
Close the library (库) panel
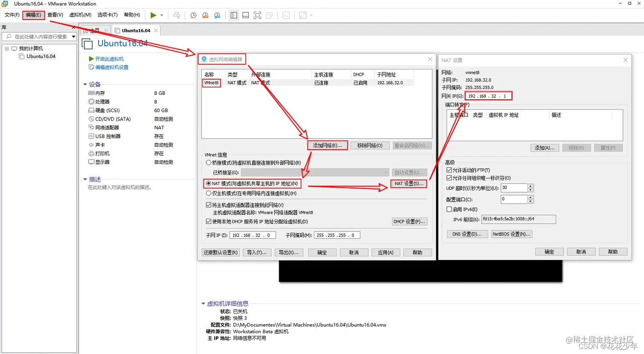[x=73, y=27]
